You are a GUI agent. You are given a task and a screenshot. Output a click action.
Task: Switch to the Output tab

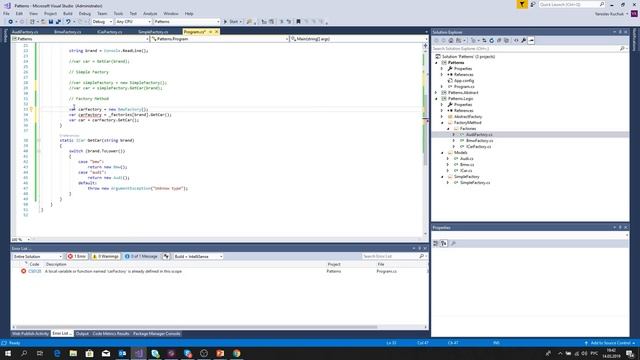[82, 333]
